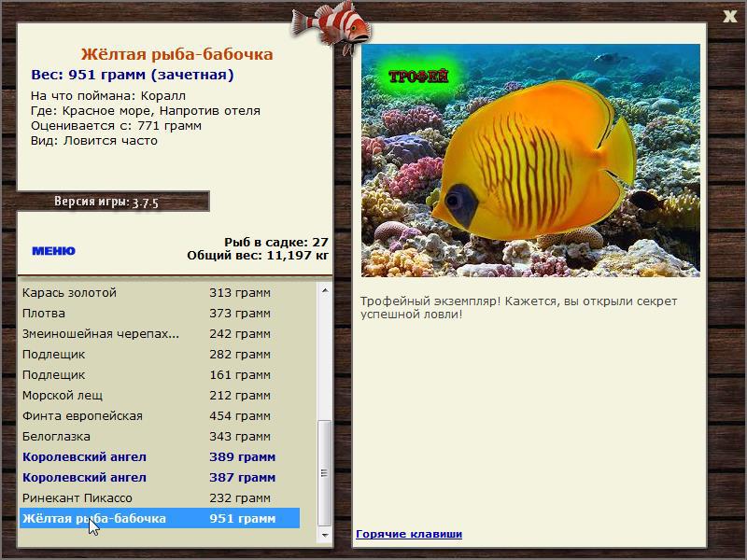Close the fish info window with X
Viewport: 747px width, 560px height.
(x=729, y=17)
